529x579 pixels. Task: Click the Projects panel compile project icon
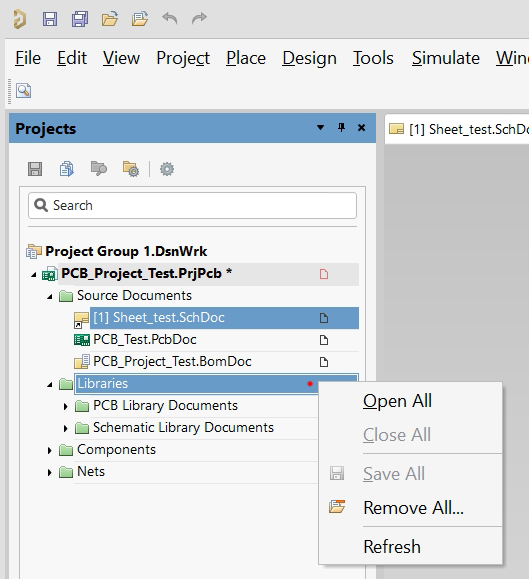(99, 169)
